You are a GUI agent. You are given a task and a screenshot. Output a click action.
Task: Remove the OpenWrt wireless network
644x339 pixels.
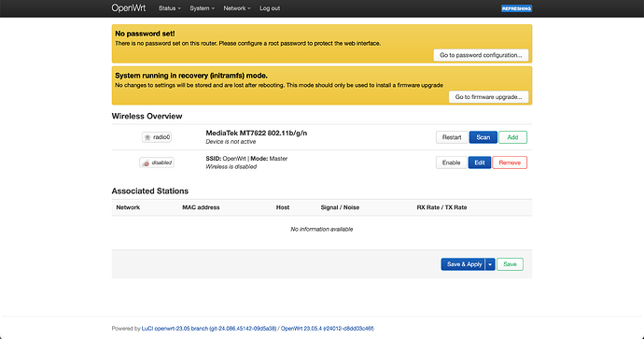click(510, 162)
